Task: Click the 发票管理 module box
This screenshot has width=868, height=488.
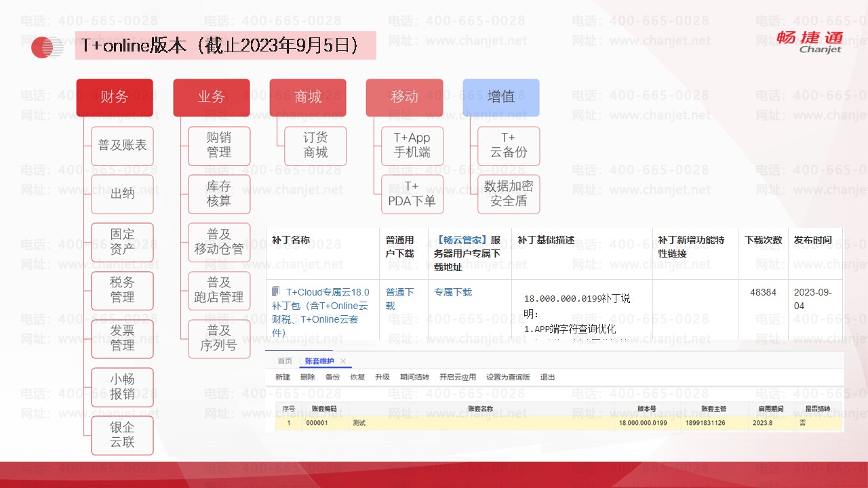Action: [122, 339]
